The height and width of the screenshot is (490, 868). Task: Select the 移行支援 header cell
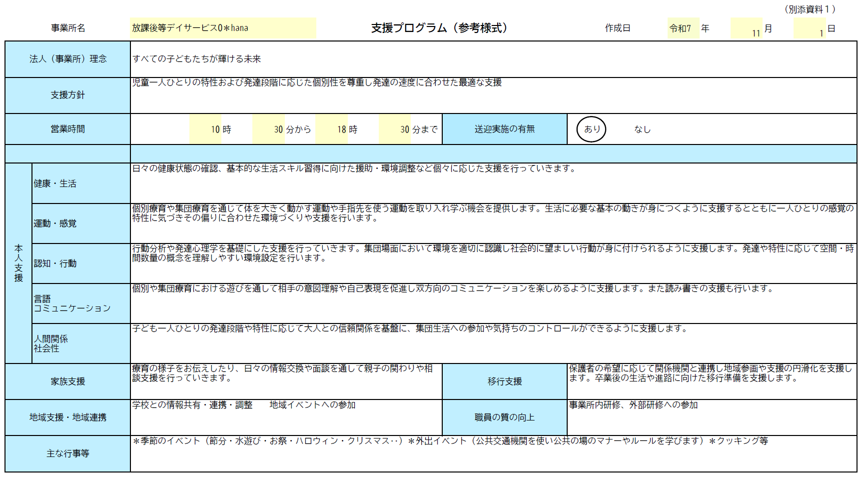(x=505, y=381)
